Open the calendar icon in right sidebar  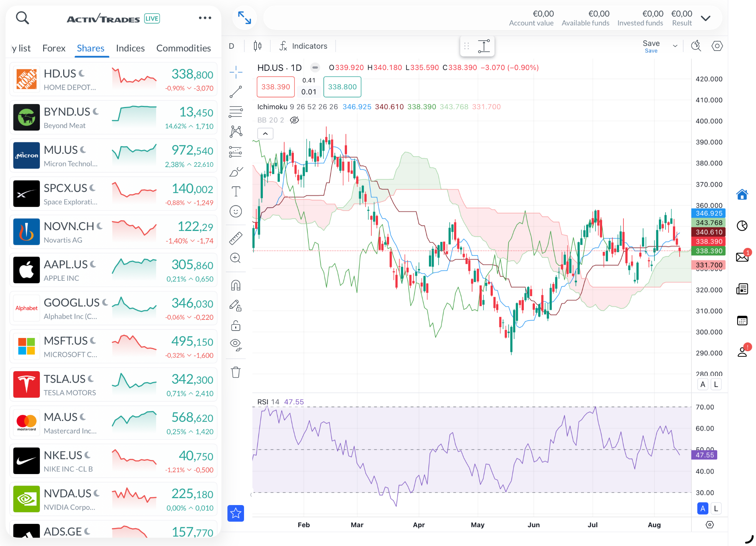[742, 321]
